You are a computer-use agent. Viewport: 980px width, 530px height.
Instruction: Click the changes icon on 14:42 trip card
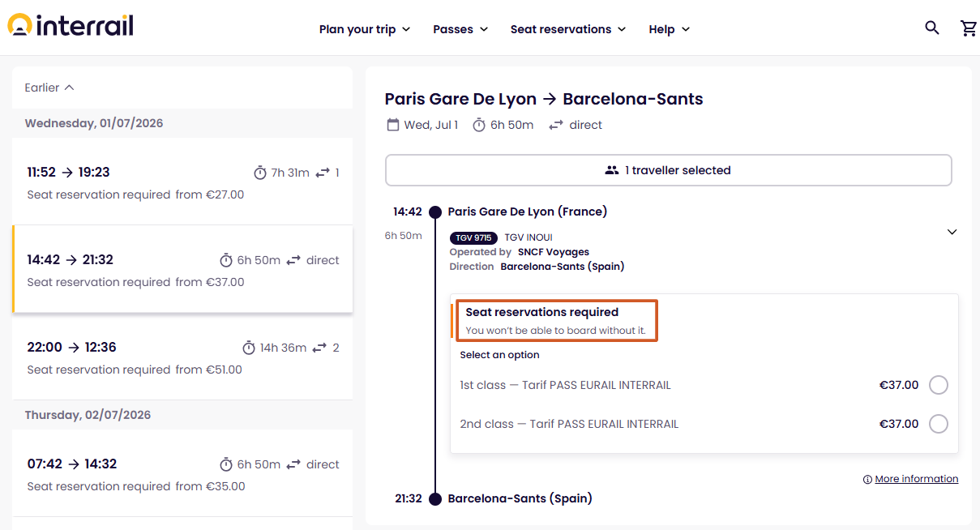pos(293,260)
